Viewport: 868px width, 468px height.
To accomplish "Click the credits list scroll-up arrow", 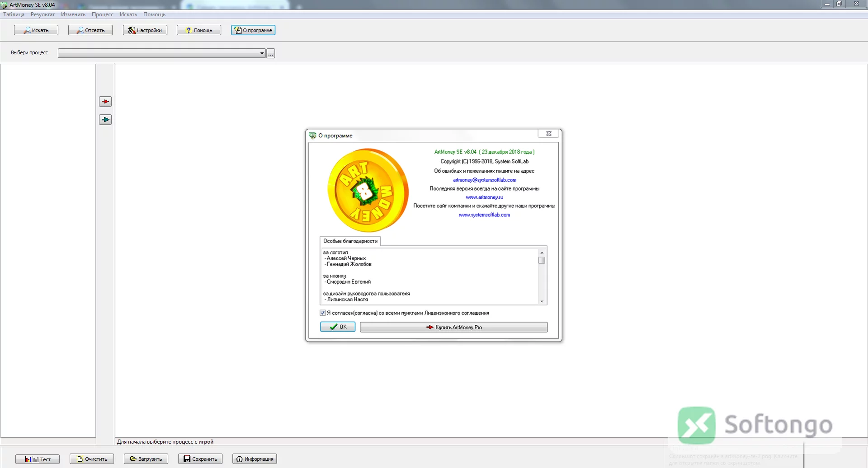I will click(542, 253).
